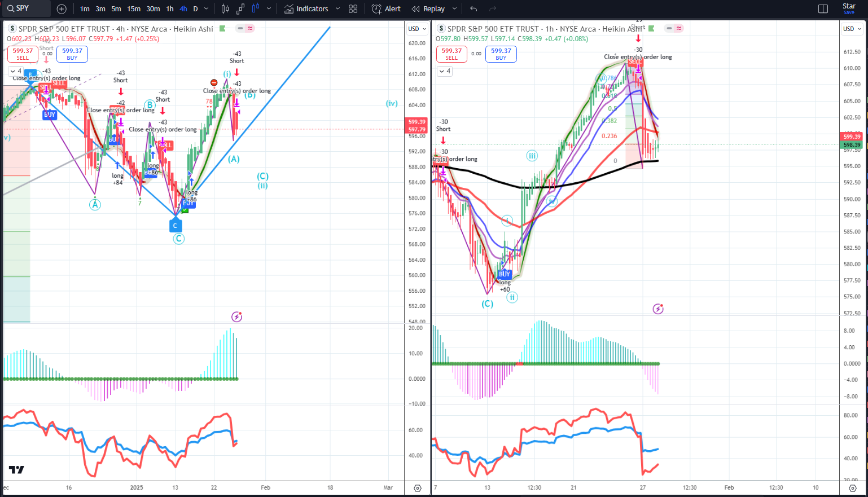Image resolution: width=868 pixels, height=497 pixels.
Task: Open USD currency dropdown on 4h chart
Action: pyautogui.click(x=417, y=29)
